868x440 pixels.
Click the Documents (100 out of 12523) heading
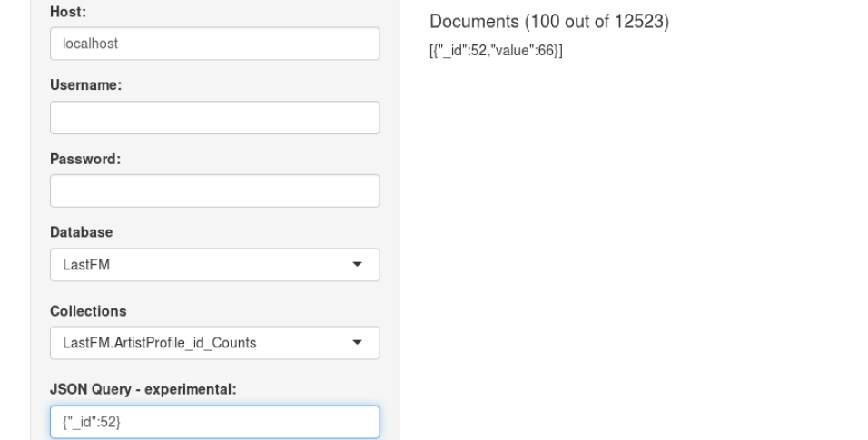coord(549,22)
